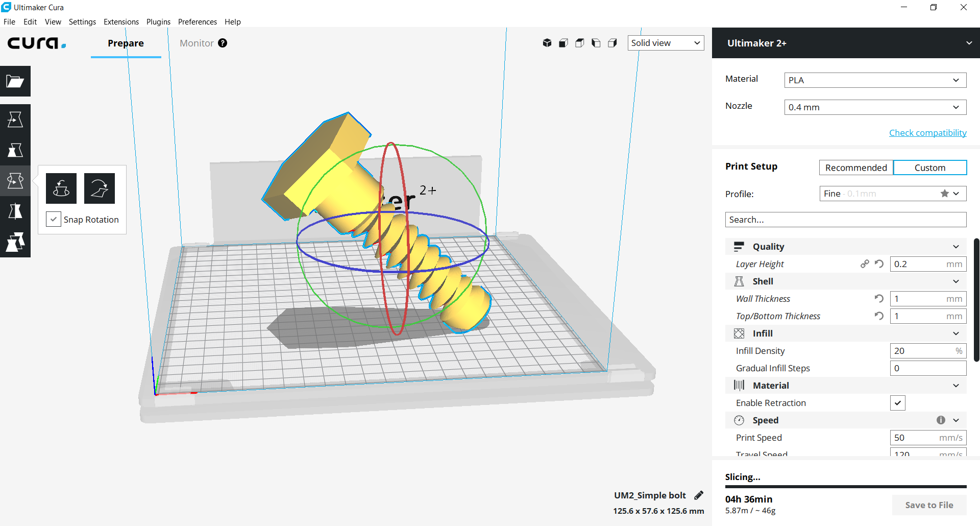This screenshot has height=526, width=980.
Task: Open the View menu
Action: tap(53, 22)
